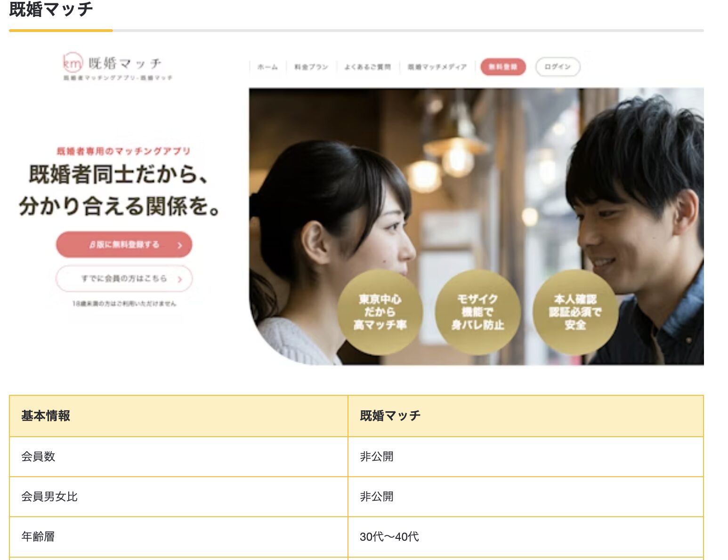Screen dimensions: 728x560
Task: Click the couple photo in the hero
Action: pyautogui.click(x=476, y=226)
